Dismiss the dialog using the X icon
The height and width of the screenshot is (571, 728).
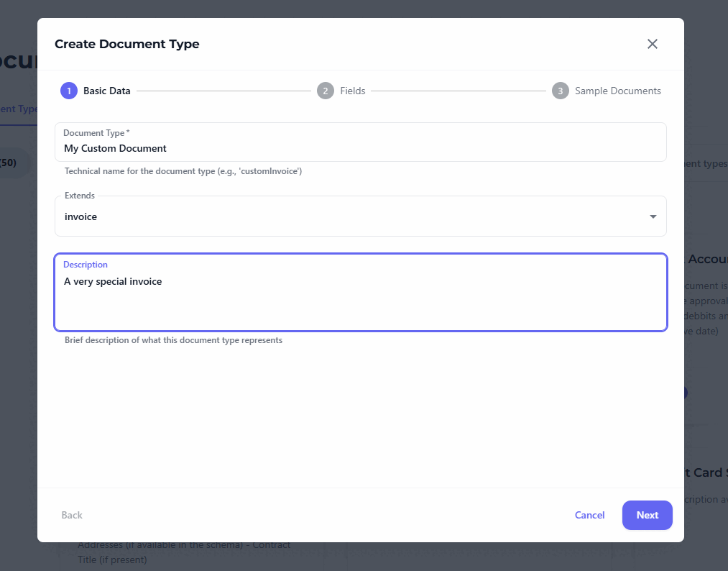click(x=652, y=44)
